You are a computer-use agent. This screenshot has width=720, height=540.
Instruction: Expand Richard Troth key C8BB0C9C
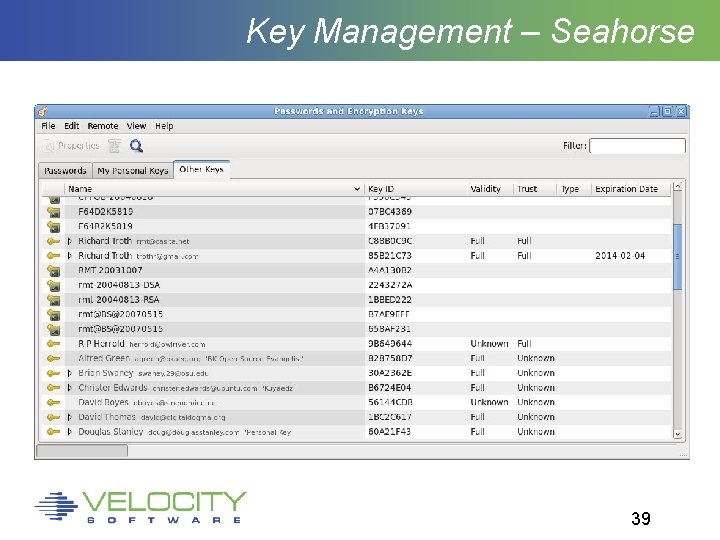70,241
